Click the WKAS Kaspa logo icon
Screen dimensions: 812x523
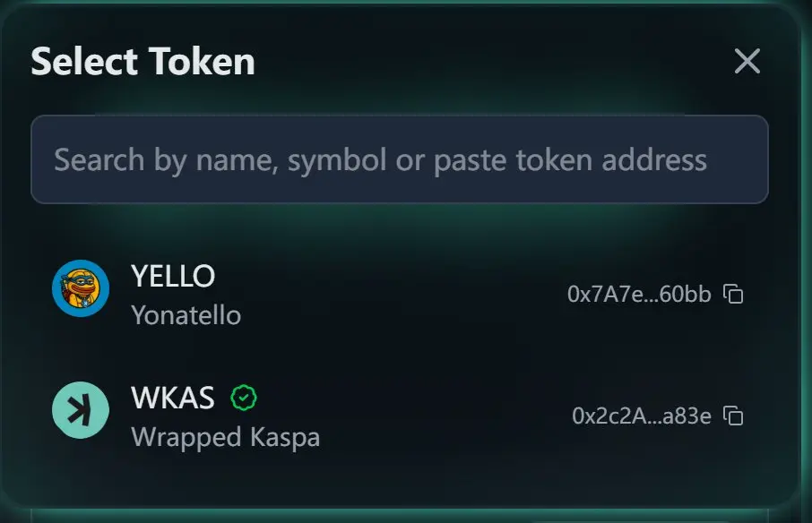tap(81, 410)
